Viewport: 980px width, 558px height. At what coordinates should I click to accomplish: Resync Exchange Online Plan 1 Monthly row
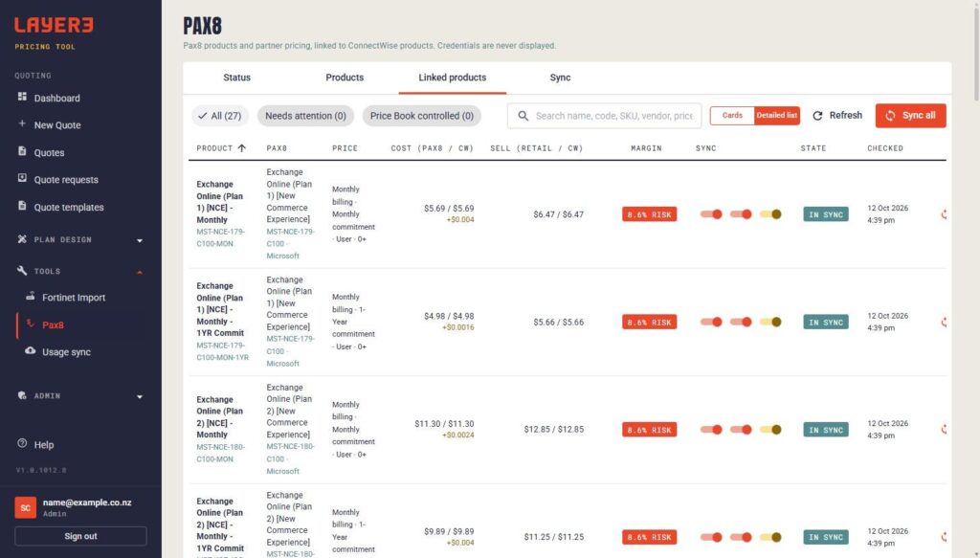(944, 214)
